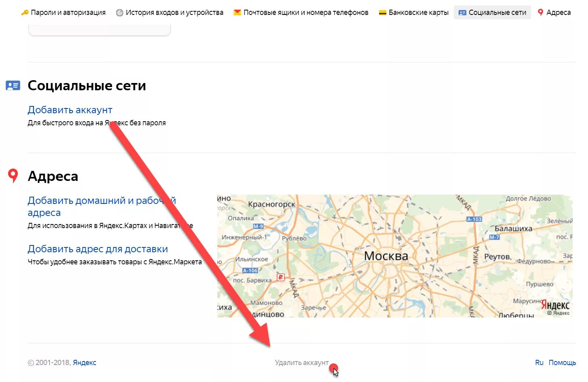The image size is (588, 382).
Task: Click Добавить домашний и рабочий адреса link
Action: [102, 206]
